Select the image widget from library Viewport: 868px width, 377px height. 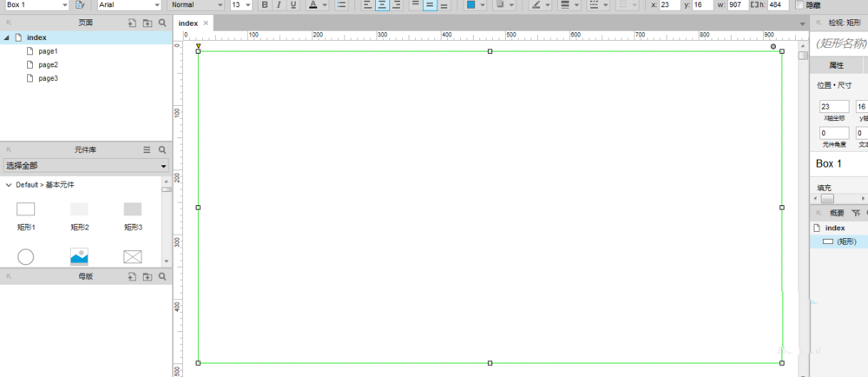pyautogui.click(x=79, y=256)
